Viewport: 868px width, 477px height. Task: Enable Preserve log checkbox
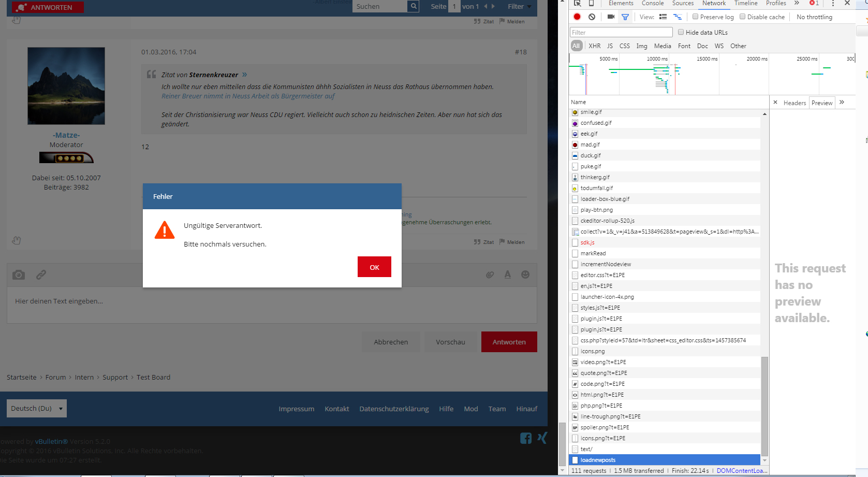[x=696, y=17]
